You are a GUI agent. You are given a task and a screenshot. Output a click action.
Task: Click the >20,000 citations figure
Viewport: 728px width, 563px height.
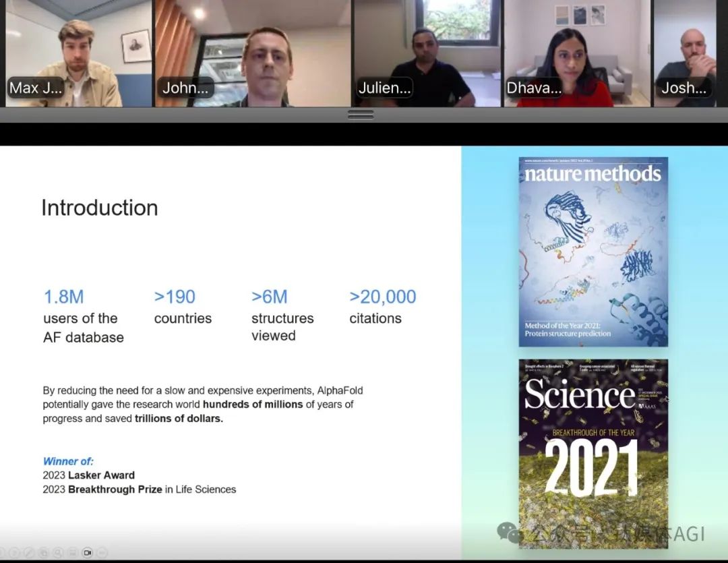click(x=383, y=297)
